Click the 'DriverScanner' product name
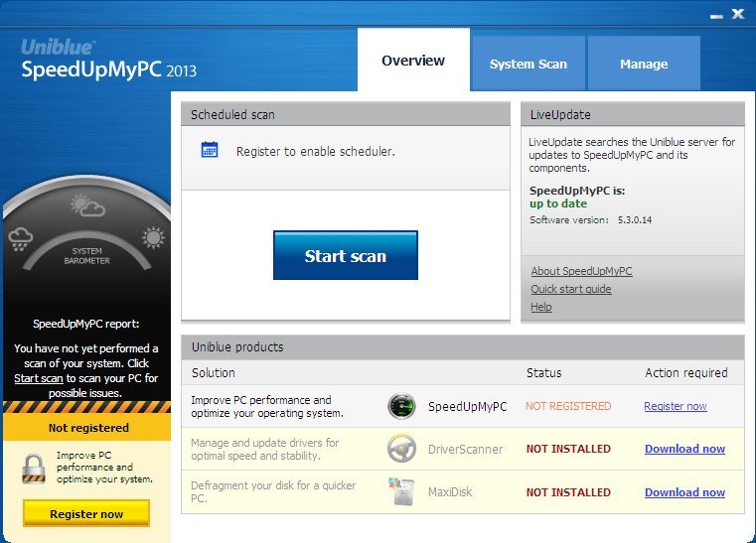756x543 pixels. tap(465, 449)
